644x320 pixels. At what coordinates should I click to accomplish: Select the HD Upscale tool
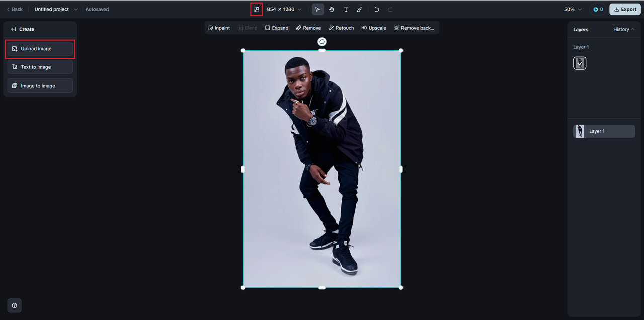tap(374, 28)
